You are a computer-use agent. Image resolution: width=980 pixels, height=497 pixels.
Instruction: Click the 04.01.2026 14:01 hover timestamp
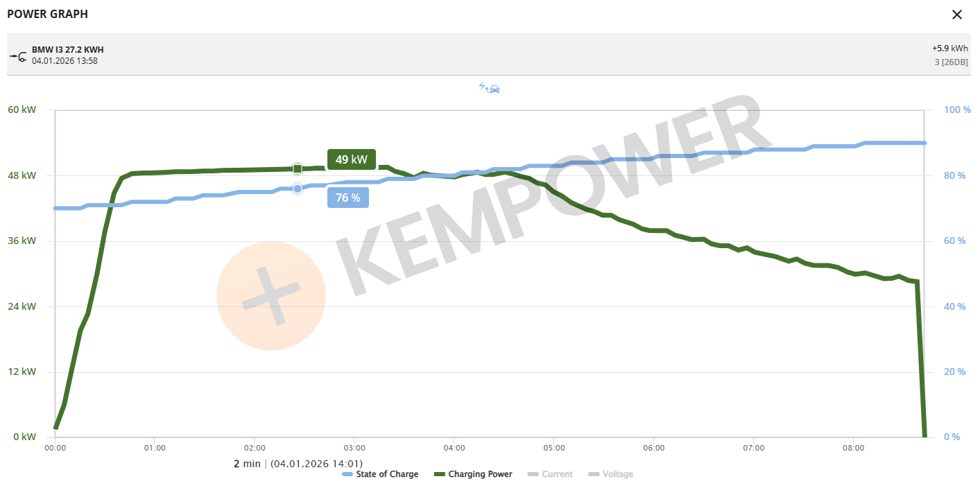(x=316, y=463)
